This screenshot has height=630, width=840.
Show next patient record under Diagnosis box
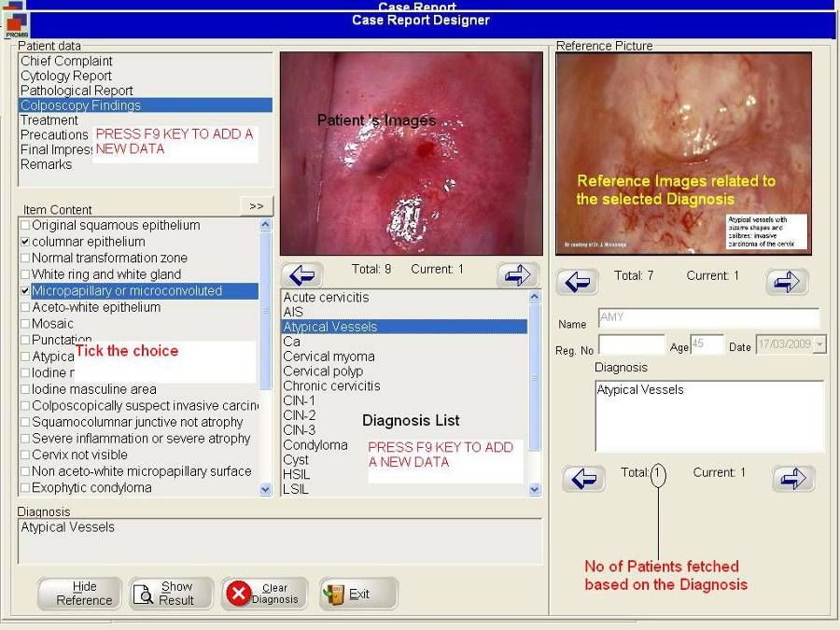[792, 479]
